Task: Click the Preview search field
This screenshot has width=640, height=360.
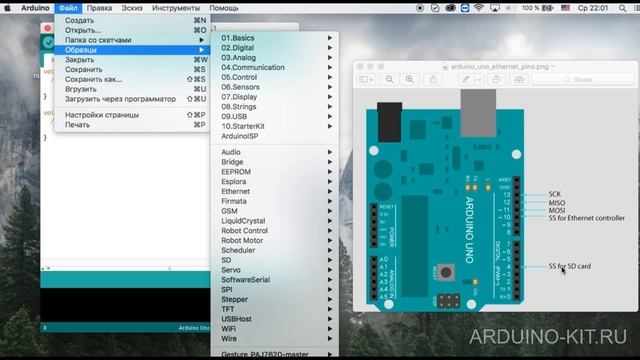Action: coord(583,79)
